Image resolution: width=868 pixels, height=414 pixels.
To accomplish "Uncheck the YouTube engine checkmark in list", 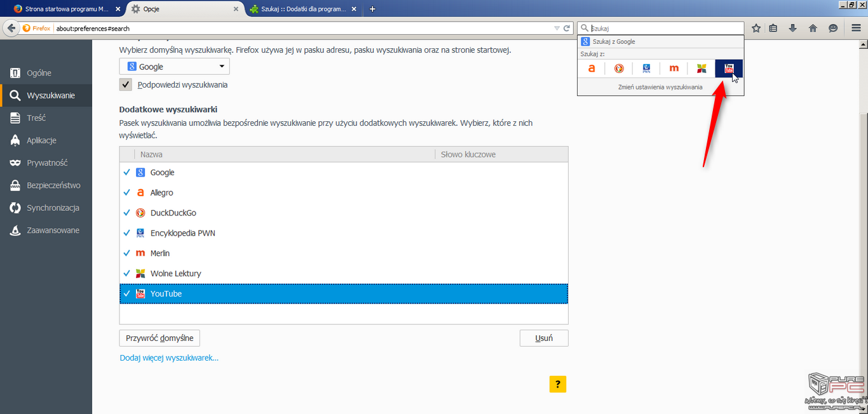I will [x=127, y=294].
